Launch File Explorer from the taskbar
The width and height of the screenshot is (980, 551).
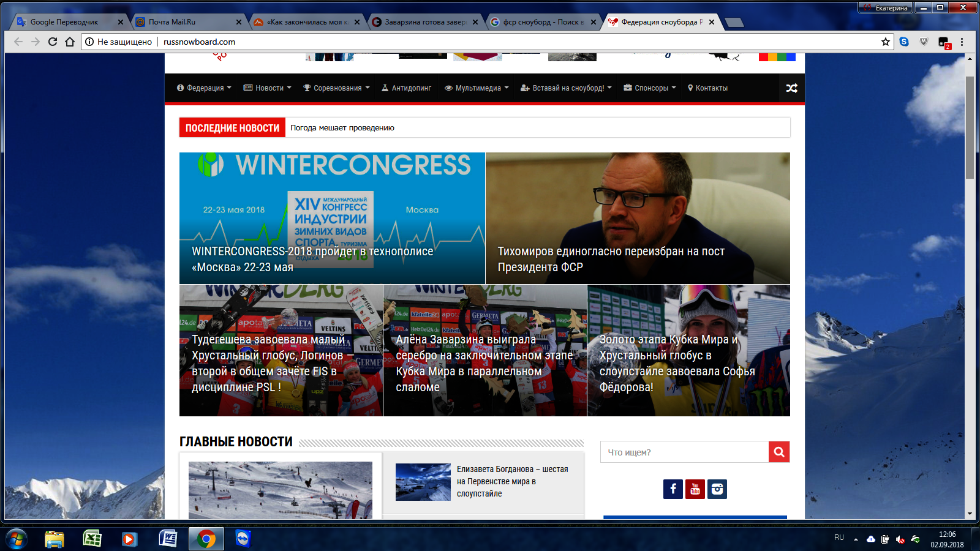pyautogui.click(x=55, y=539)
